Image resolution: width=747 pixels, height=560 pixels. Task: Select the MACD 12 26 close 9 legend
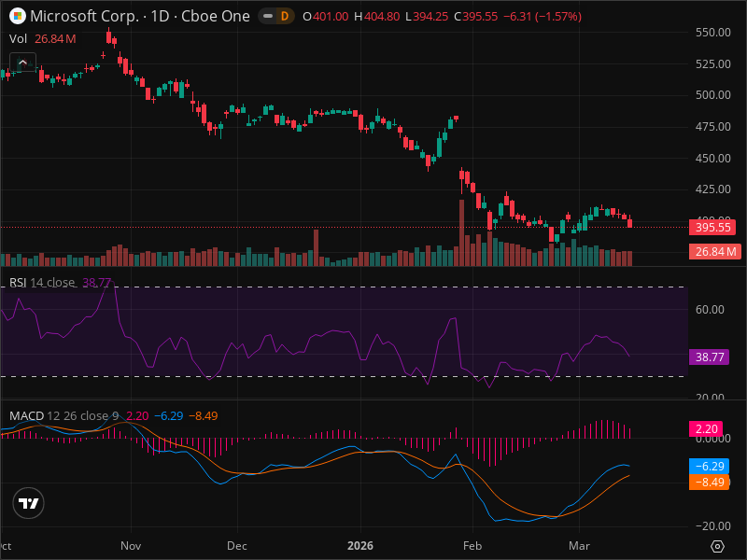click(63, 415)
